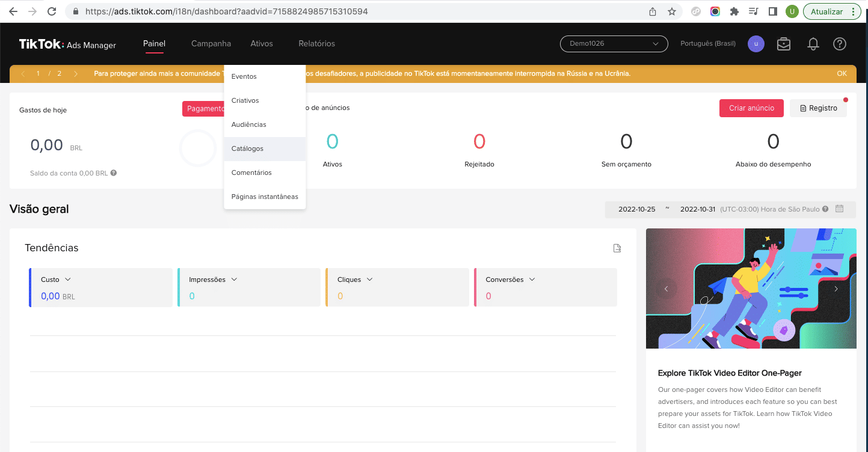This screenshot has height=452, width=868.
Task: Click the briefcase business center icon
Action: pos(783,44)
